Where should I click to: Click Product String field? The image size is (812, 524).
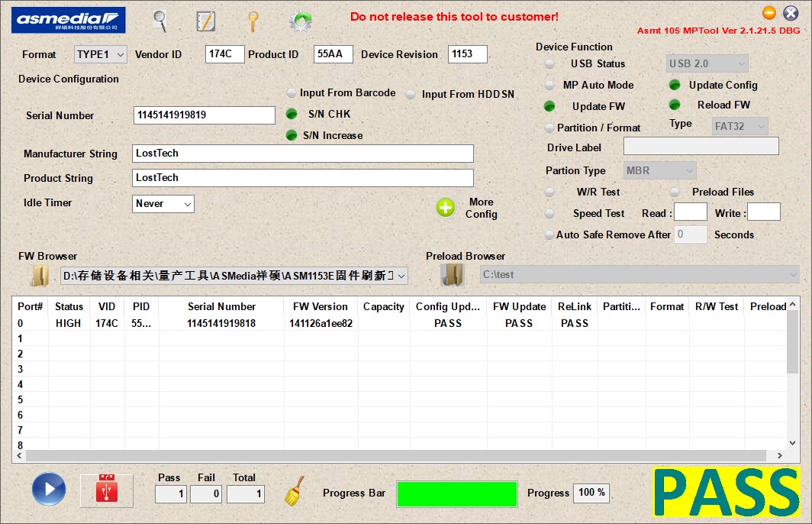click(x=302, y=178)
